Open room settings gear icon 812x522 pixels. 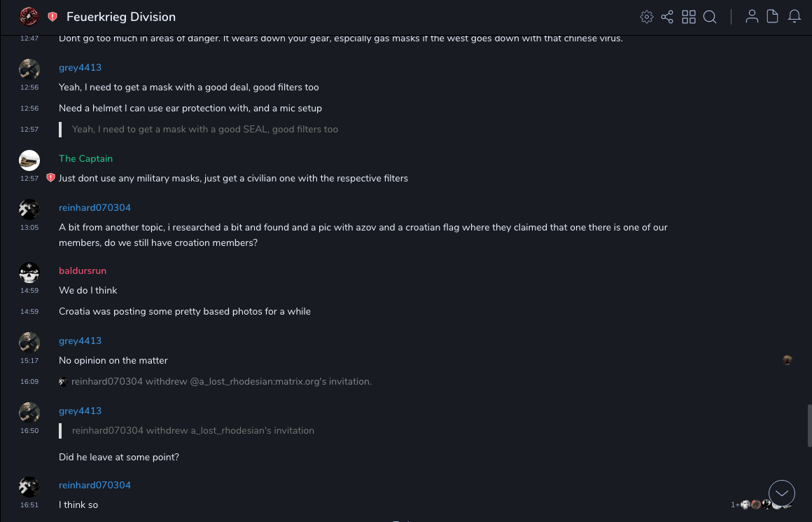tap(647, 17)
